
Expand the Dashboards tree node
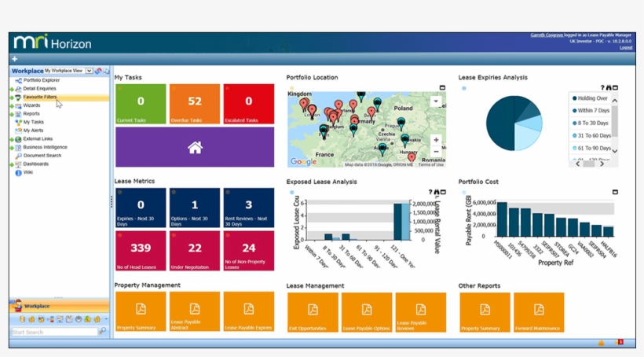12,164
